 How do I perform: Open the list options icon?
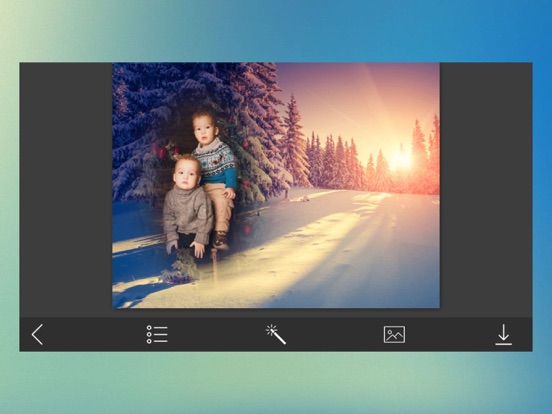click(x=157, y=334)
